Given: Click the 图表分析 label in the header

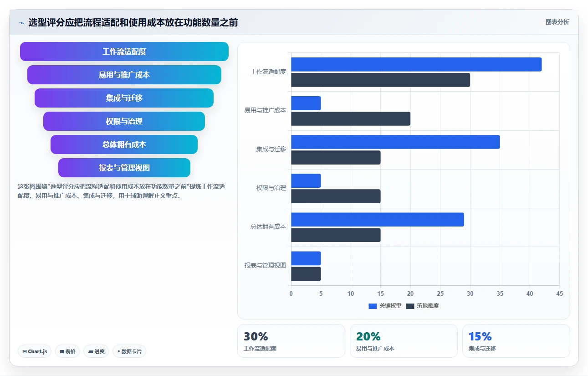Looking at the screenshot, I should click(x=557, y=22).
